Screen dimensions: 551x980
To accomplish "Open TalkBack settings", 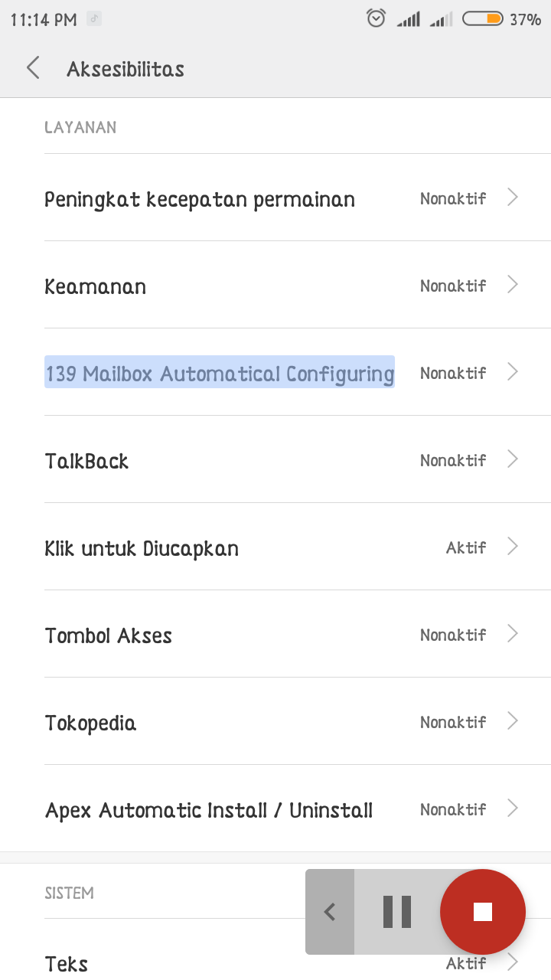I will click(x=87, y=461).
